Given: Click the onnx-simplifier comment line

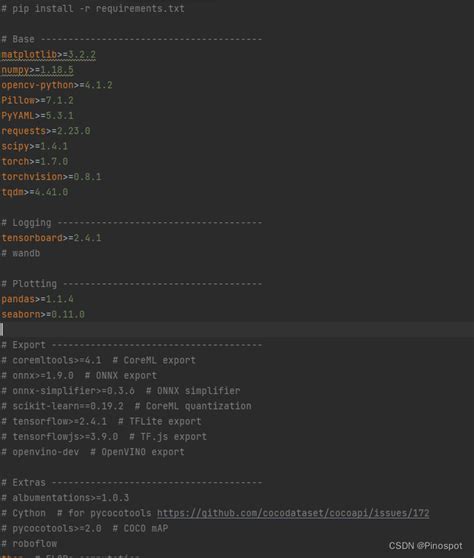Looking at the screenshot, I should 121,391.
